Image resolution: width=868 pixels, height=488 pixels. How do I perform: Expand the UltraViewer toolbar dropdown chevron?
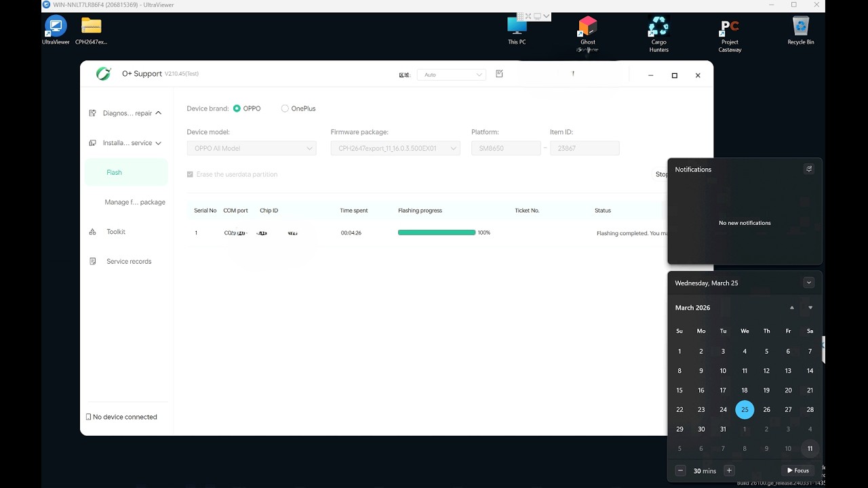pyautogui.click(x=546, y=16)
